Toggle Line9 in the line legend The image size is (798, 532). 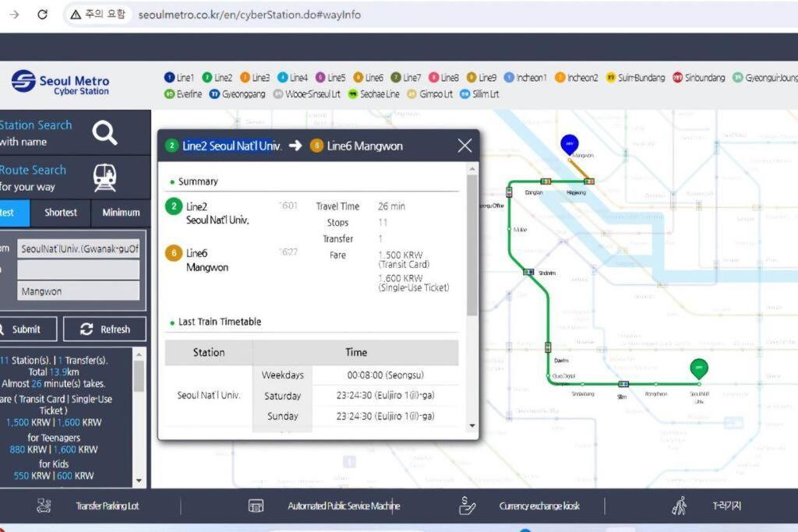tap(482, 77)
